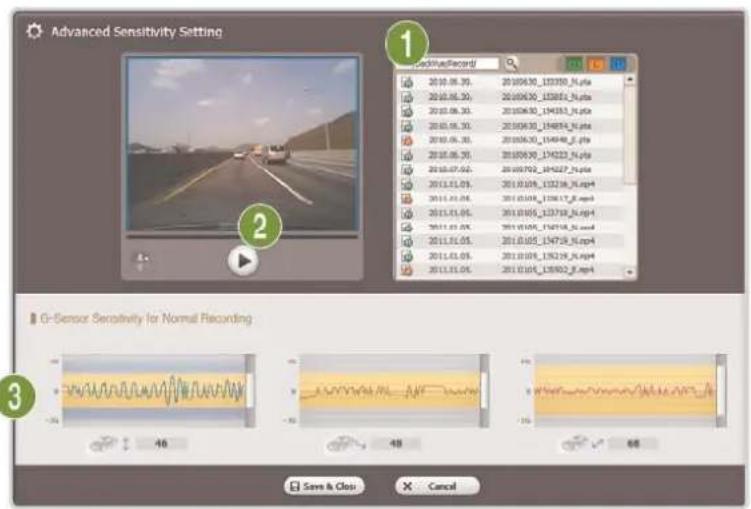Viewport: 751px width, 509px height.
Task: Click the car vertical-axis icon beside 46
Action: [x=110, y=443]
